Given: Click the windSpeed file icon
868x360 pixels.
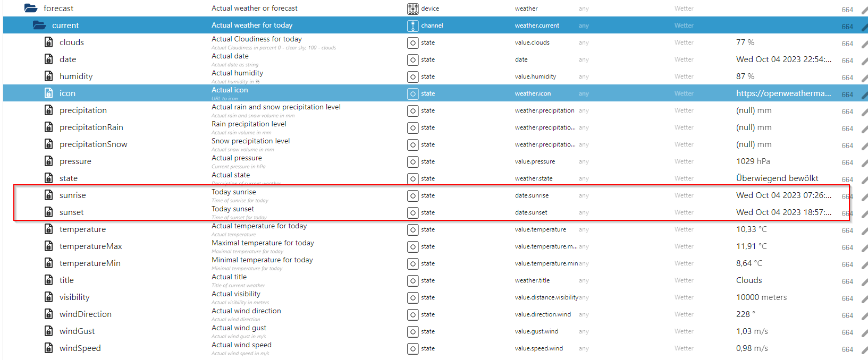Looking at the screenshot, I should pyautogui.click(x=49, y=348).
